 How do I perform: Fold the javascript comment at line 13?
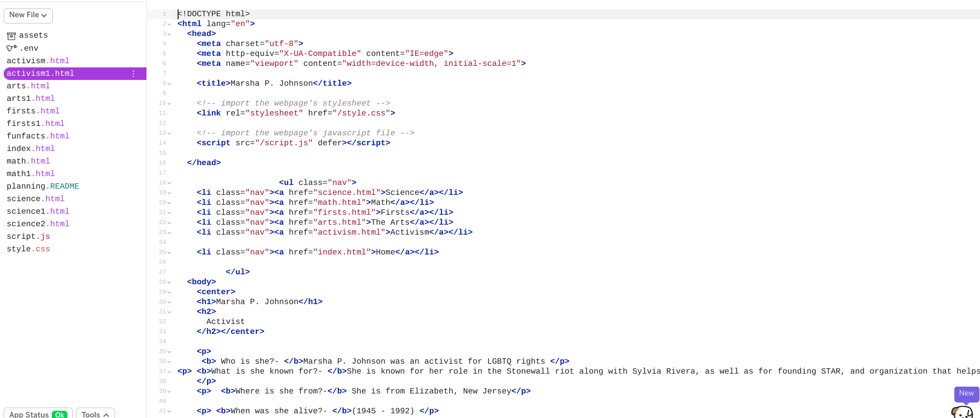pyautogui.click(x=169, y=133)
